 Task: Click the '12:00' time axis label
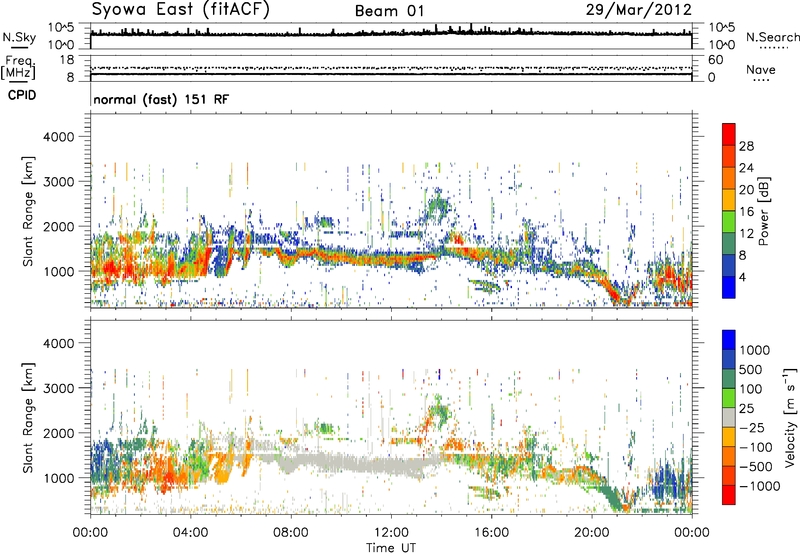[x=391, y=533]
